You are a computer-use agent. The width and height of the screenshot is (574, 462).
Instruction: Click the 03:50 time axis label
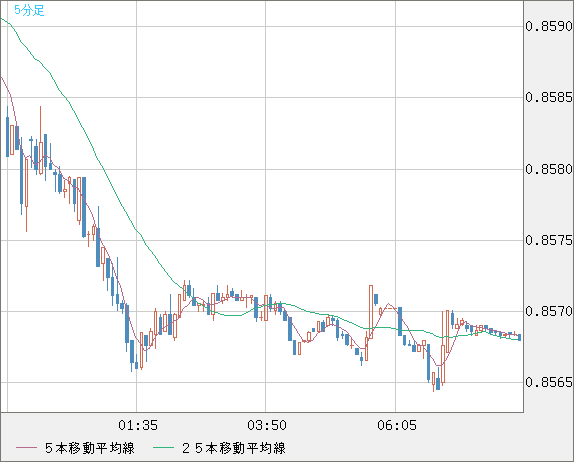coord(267,425)
